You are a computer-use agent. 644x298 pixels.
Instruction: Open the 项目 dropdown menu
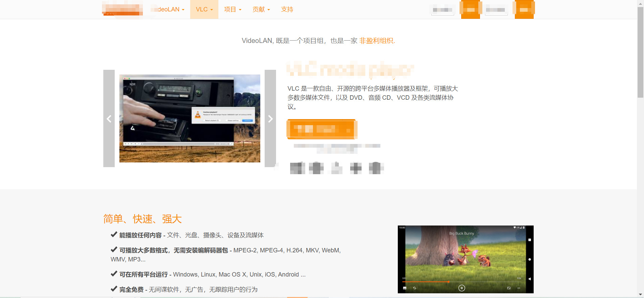(x=233, y=9)
